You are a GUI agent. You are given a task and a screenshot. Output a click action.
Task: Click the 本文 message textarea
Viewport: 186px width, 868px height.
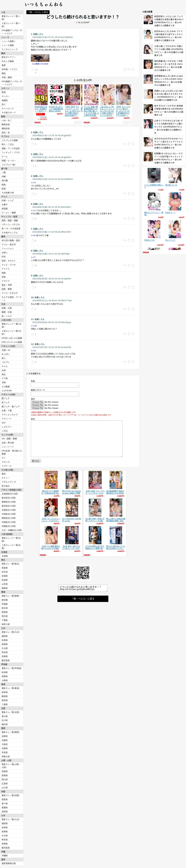pos(77,439)
